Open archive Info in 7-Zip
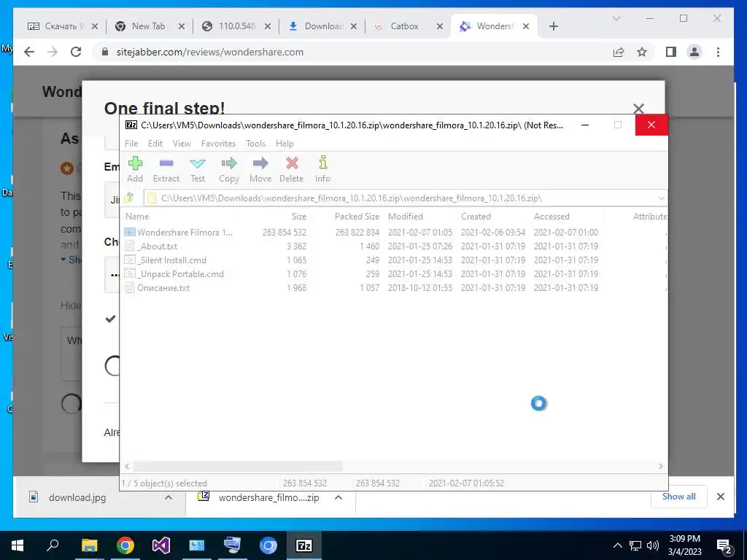Viewport: 747px width, 560px height. point(322,169)
